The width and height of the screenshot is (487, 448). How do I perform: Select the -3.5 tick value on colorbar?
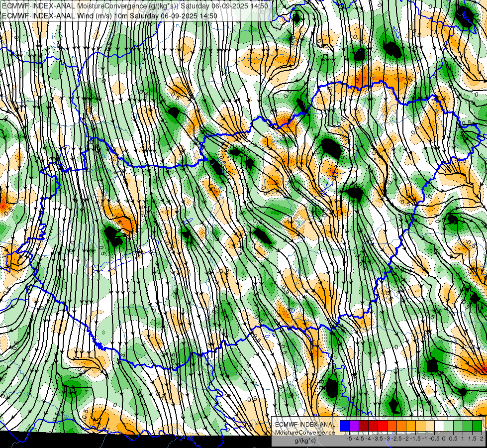pyautogui.click(x=378, y=439)
